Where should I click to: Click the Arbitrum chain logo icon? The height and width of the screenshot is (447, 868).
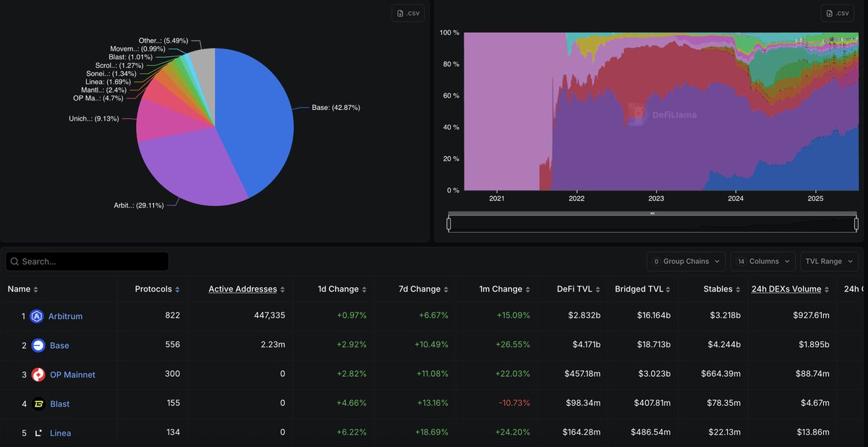coord(37,316)
